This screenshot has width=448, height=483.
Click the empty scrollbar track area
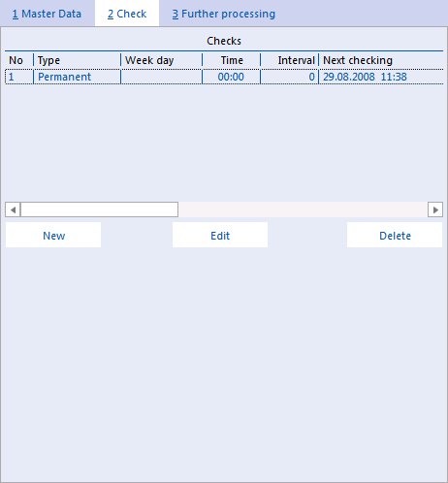coord(303,209)
